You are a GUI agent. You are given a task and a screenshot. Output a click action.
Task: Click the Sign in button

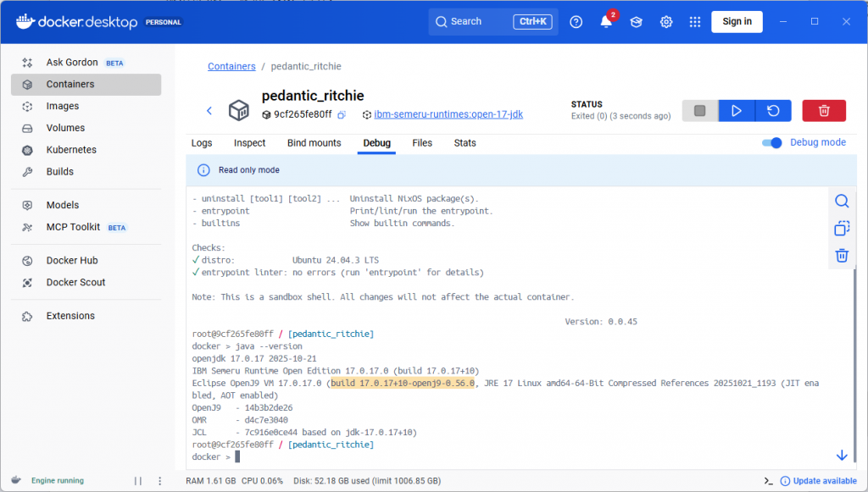pos(737,22)
